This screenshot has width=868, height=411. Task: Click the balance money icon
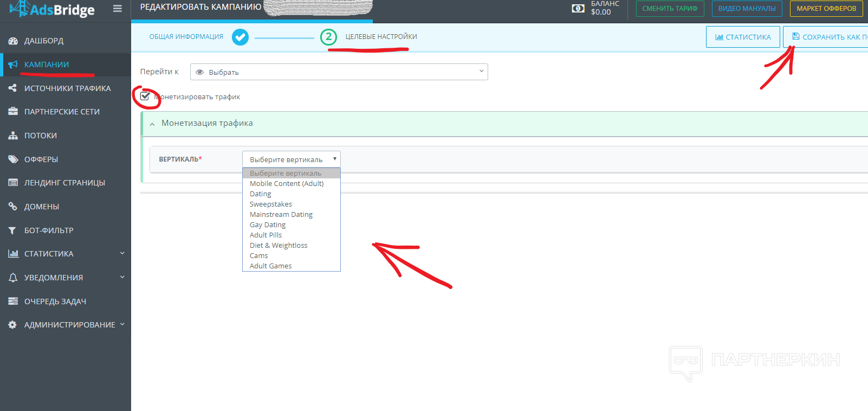578,9
